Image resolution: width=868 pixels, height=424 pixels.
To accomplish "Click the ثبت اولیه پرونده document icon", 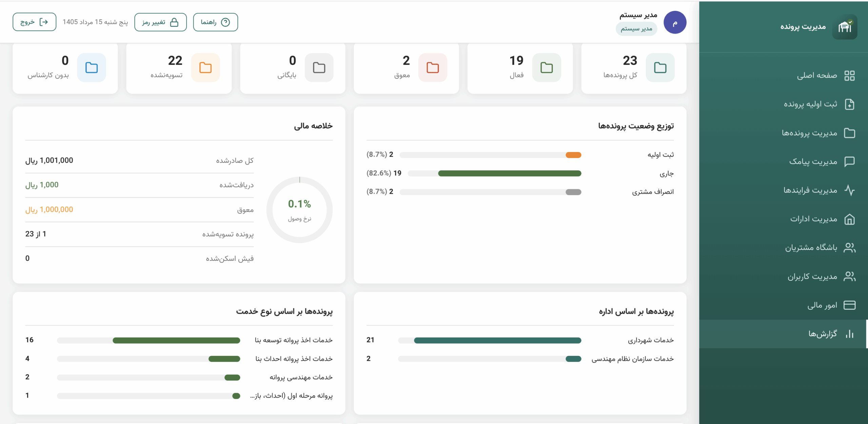I will [x=849, y=104].
